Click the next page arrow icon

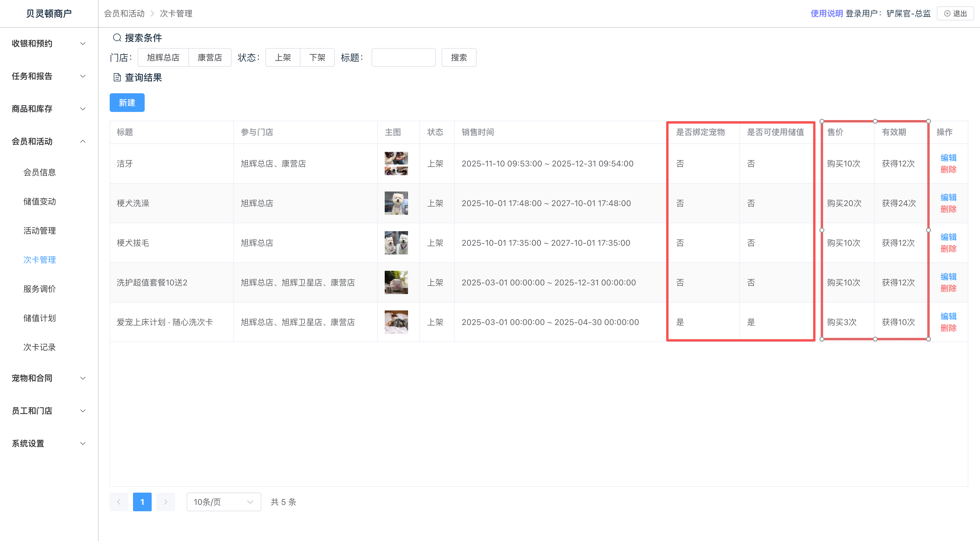tap(165, 502)
